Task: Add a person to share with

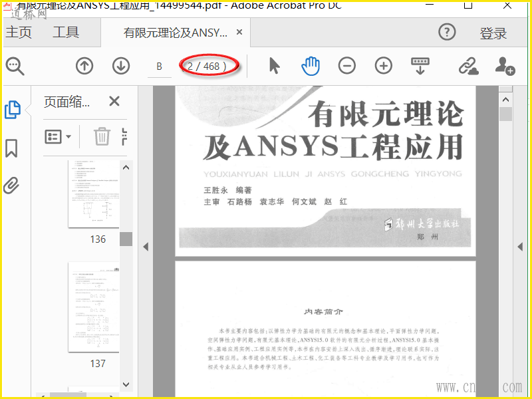Action: point(505,66)
